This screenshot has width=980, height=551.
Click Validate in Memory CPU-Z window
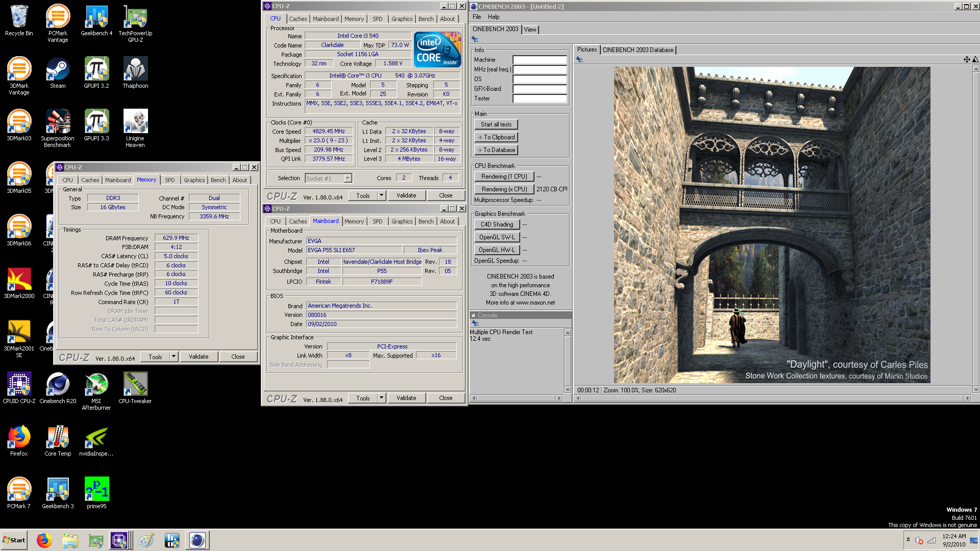tap(199, 357)
